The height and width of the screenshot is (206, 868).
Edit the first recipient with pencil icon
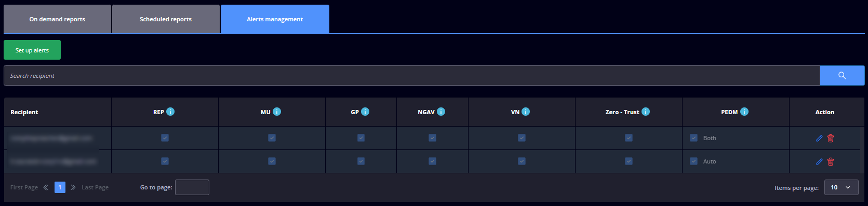pyautogui.click(x=819, y=138)
